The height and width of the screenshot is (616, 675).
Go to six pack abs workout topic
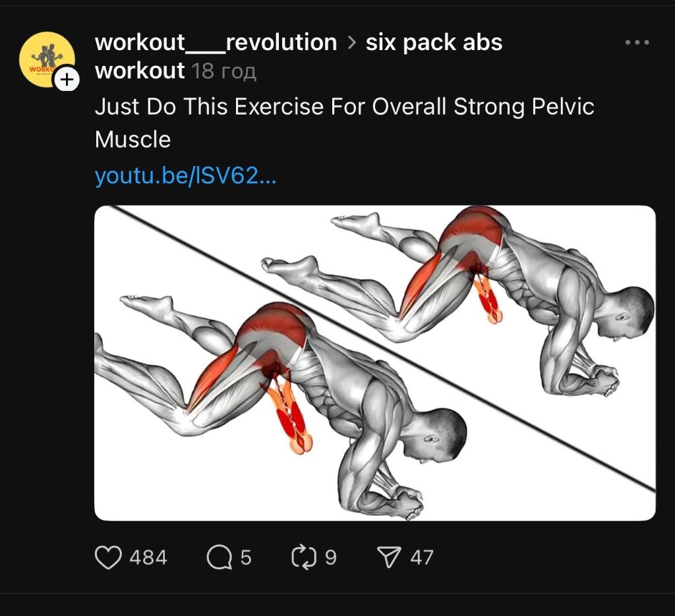click(x=299, y=57)
